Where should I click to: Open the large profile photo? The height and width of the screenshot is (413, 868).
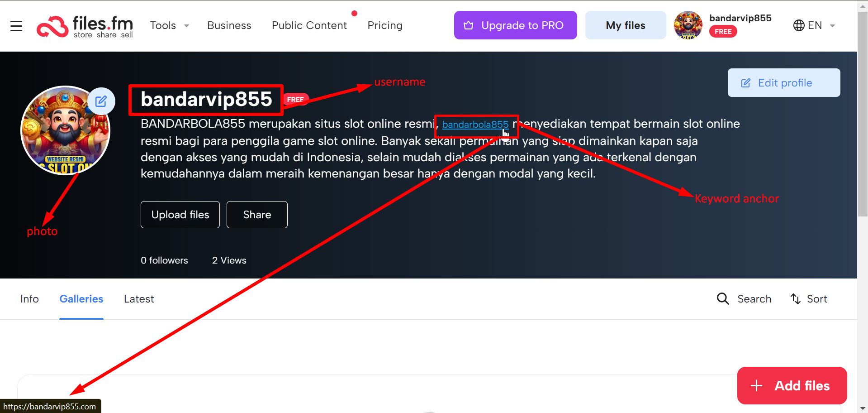click(66, 130)
